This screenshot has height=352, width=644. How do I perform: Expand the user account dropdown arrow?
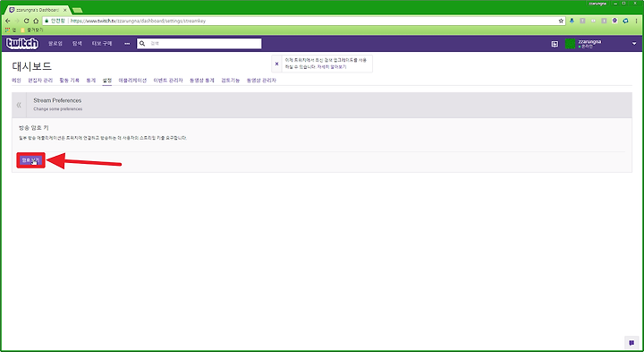(634, 44)
